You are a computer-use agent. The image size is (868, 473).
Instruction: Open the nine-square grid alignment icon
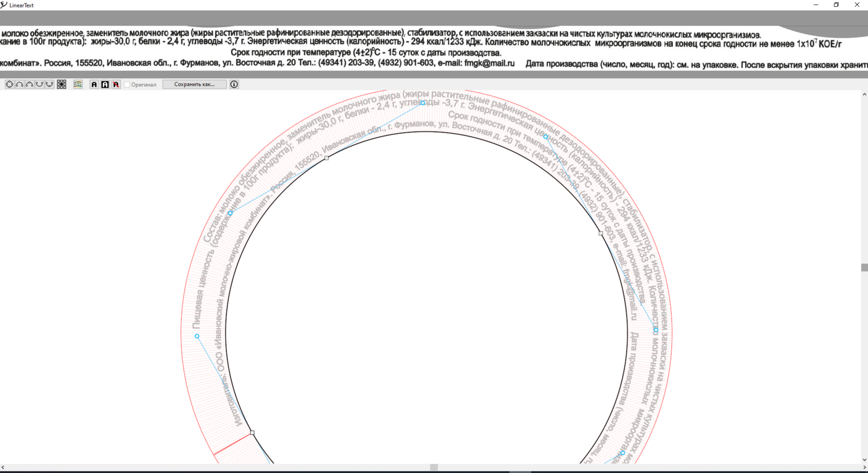tap(61, 85)
